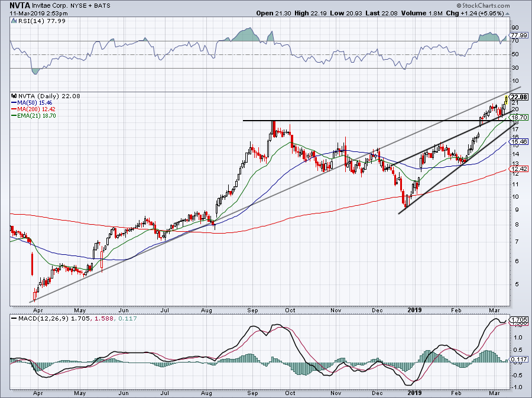Click the 0.117 histogram value tag
The image size is (532, 398).
pyautogui.click(x=519, y=359)
